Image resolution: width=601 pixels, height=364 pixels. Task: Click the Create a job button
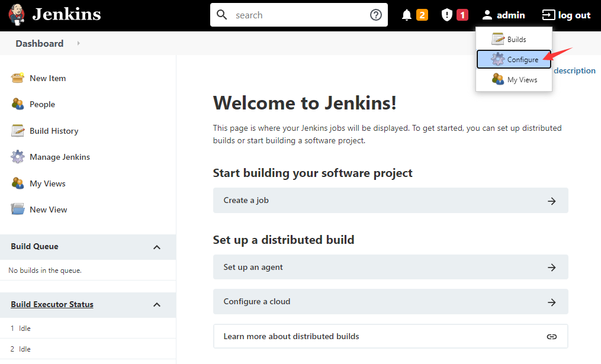tap(390, 200)
